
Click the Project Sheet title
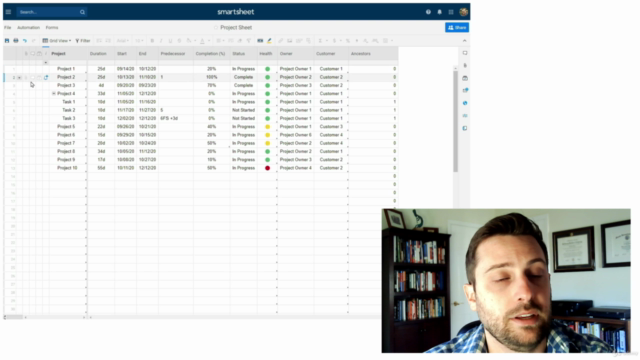pos(236,27)
